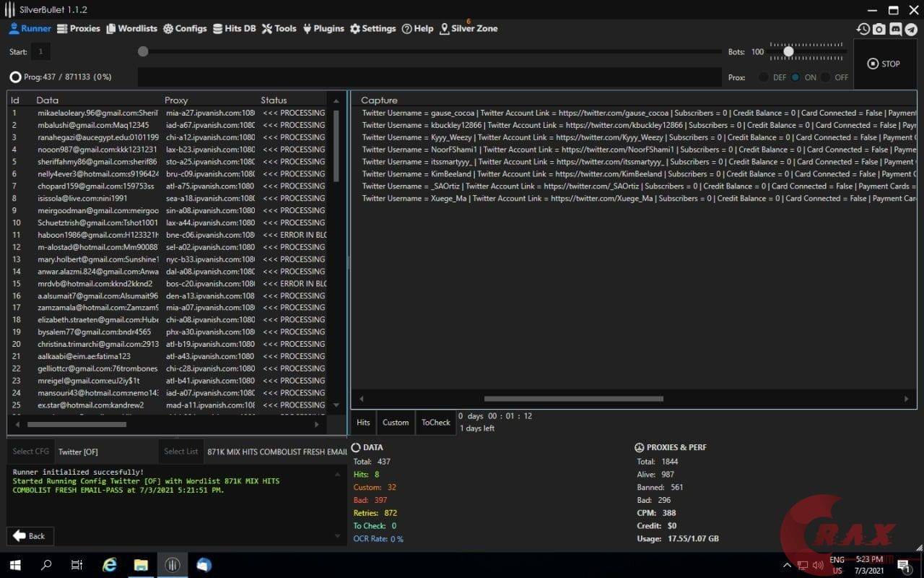Expand the system tray hidden icons chevron
Viewport: 924px width, 578px height.
pyautogui.click(x=787, y=565)
